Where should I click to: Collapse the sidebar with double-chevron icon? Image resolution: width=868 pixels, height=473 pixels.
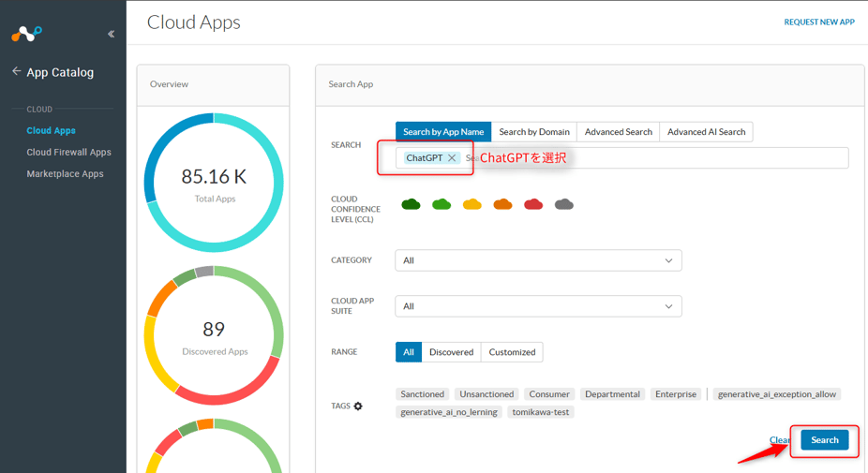click(x=111, y=34)
